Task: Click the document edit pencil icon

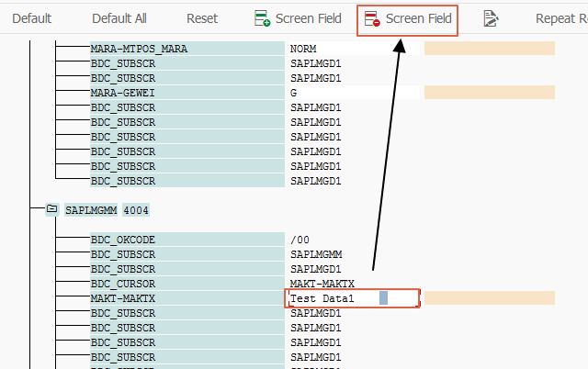Action: coord(491,18)
